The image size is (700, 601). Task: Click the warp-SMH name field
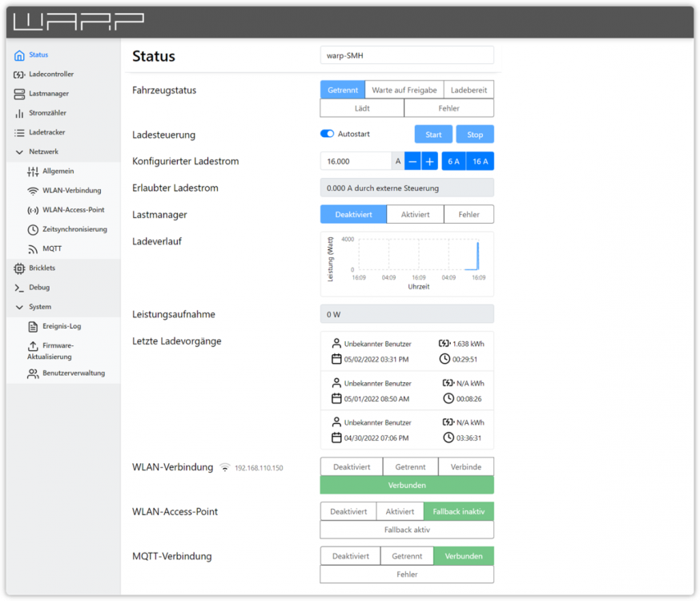407,55
